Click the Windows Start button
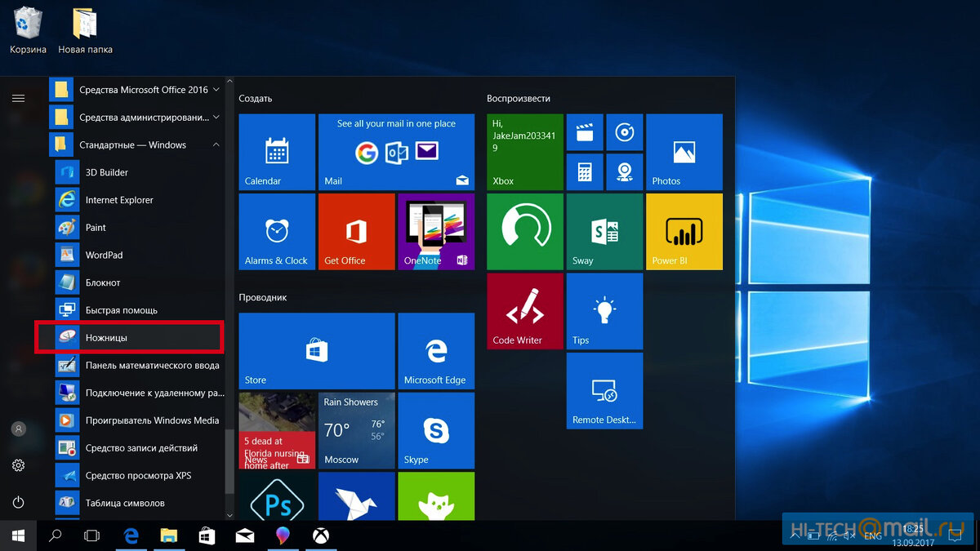 18,536
